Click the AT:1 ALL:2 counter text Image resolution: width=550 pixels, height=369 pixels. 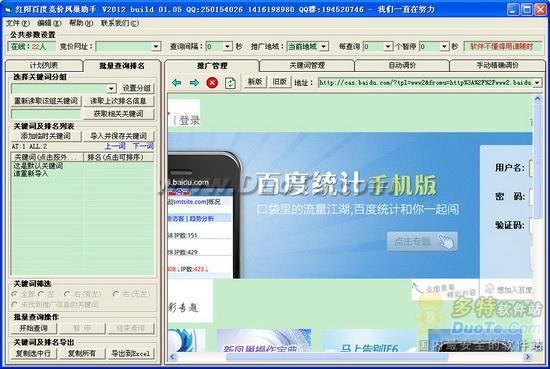(29, 146)
